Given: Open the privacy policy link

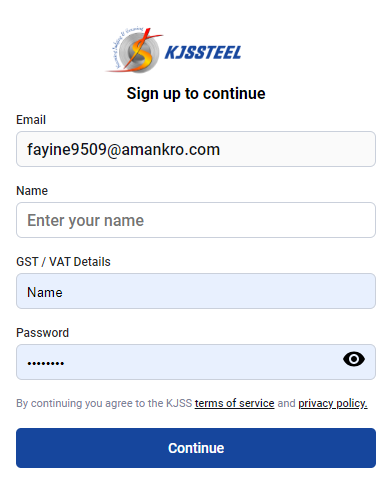Looking at the screenshot, I should pos(333,403).
